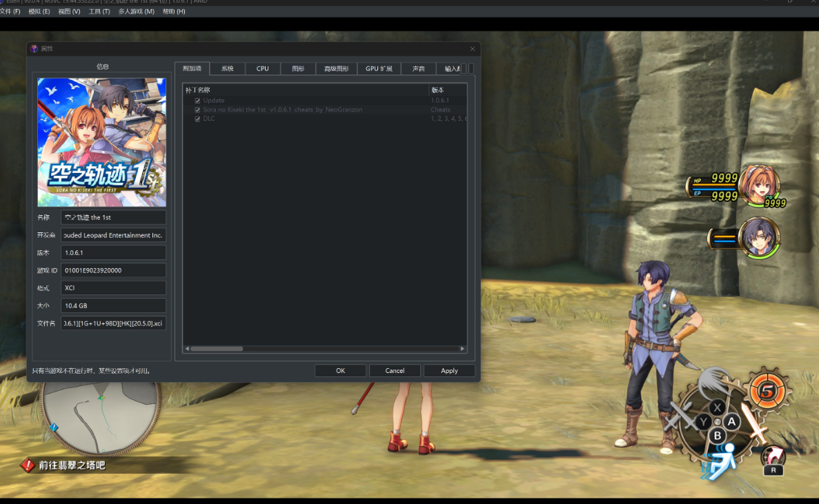Click the properties dialog title icon

click(34, 49)
